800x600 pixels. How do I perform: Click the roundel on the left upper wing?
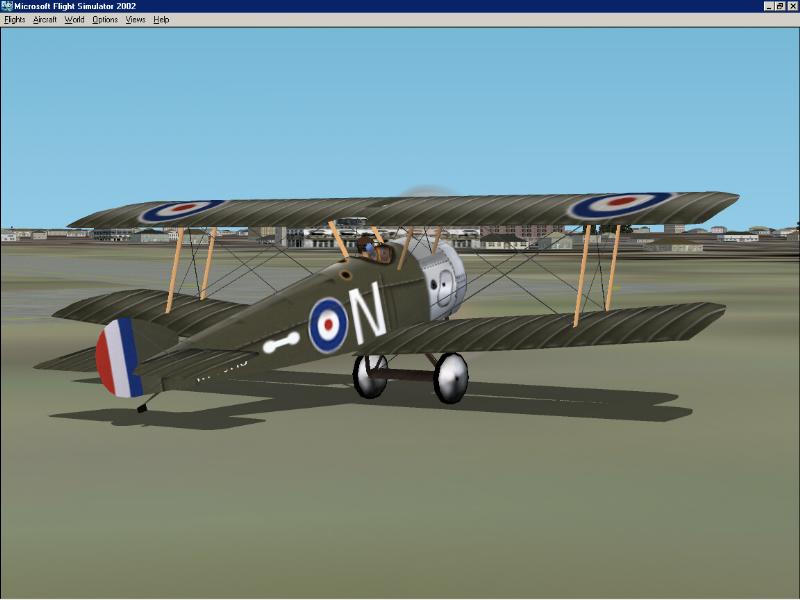click(x=180, y=210)
